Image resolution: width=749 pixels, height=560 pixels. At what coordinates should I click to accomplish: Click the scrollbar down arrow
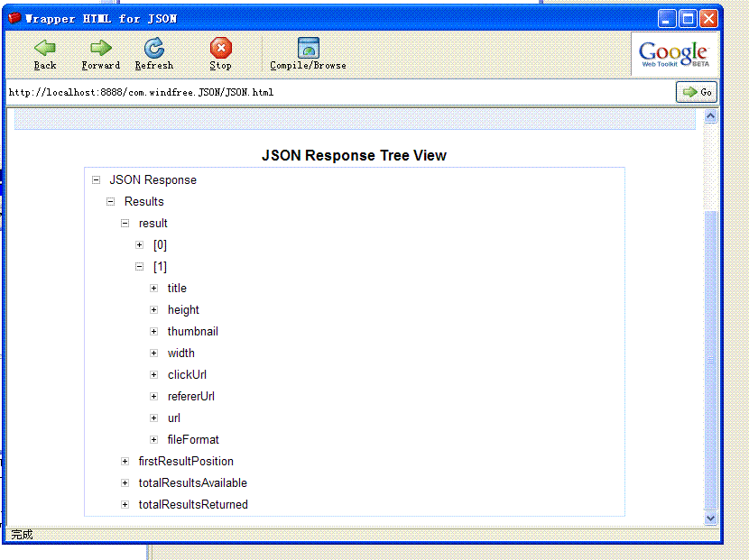(710, 518)
